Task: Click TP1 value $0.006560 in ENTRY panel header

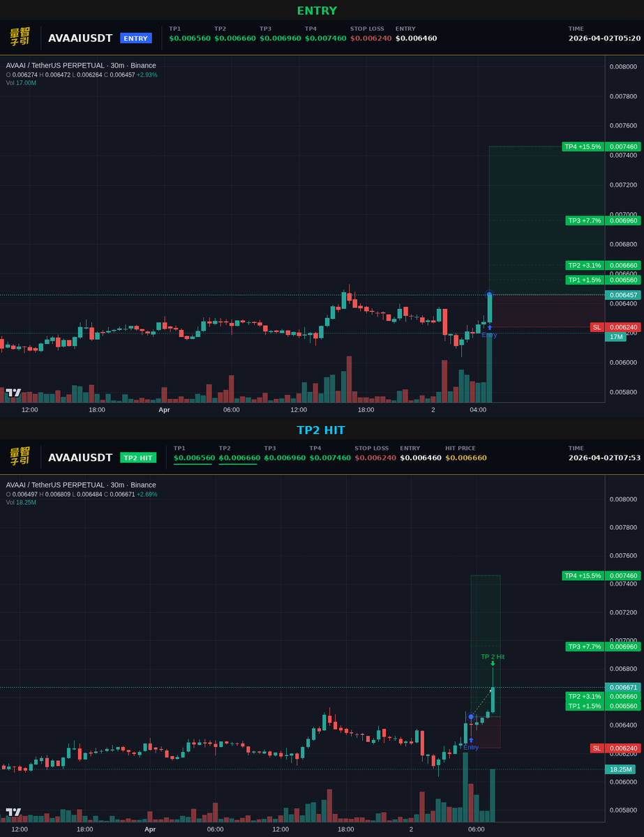Action: point(190,38)
